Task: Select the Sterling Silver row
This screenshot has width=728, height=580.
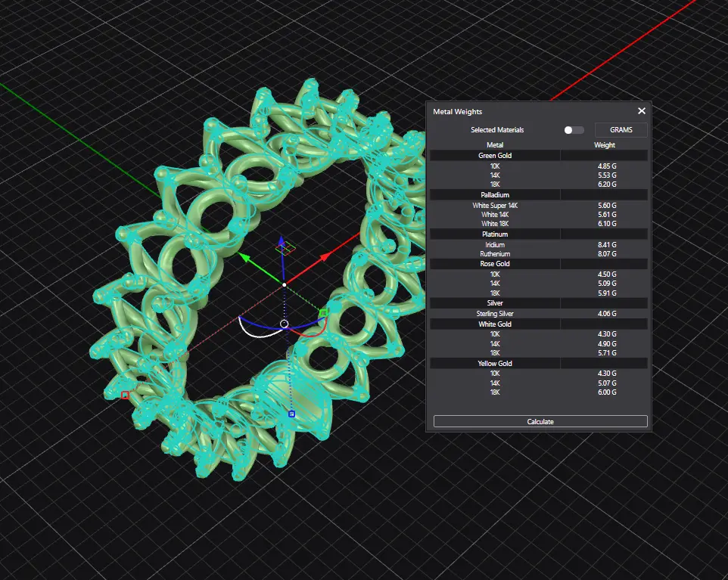Action: tap(539, 314)
